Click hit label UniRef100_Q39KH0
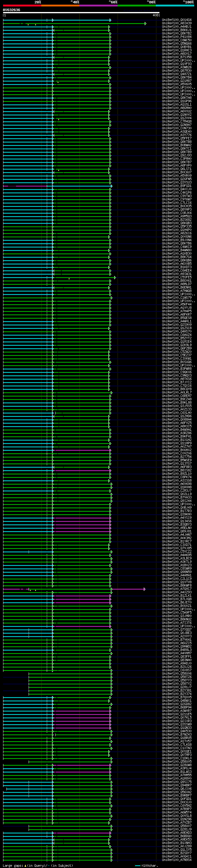The width and height of the screenshot is (197, 868). (176, 514)
